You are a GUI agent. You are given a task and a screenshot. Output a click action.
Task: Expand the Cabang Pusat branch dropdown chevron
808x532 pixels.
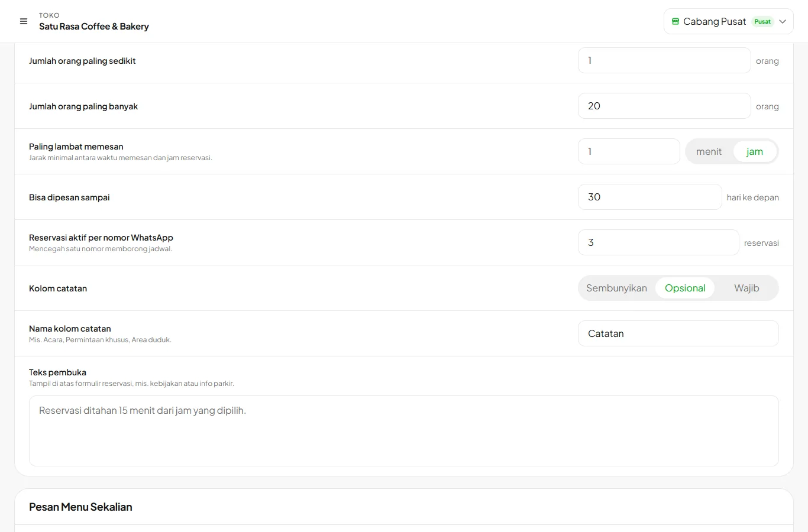click(x=783, y=21)
